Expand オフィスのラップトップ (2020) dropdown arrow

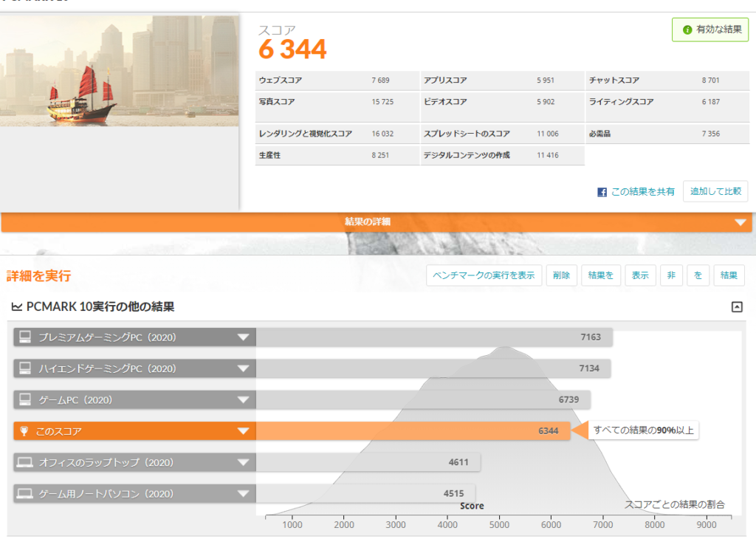tap(243, 462)
